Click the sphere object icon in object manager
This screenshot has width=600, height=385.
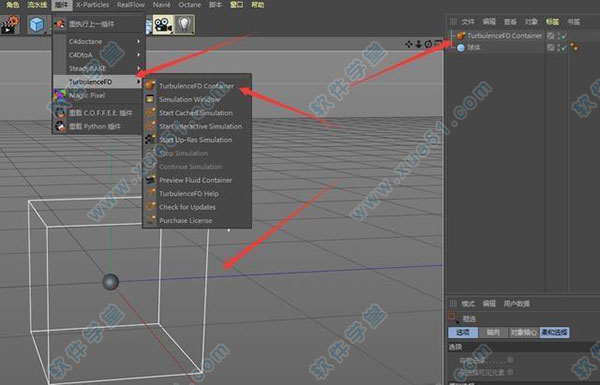pos(461,48)
